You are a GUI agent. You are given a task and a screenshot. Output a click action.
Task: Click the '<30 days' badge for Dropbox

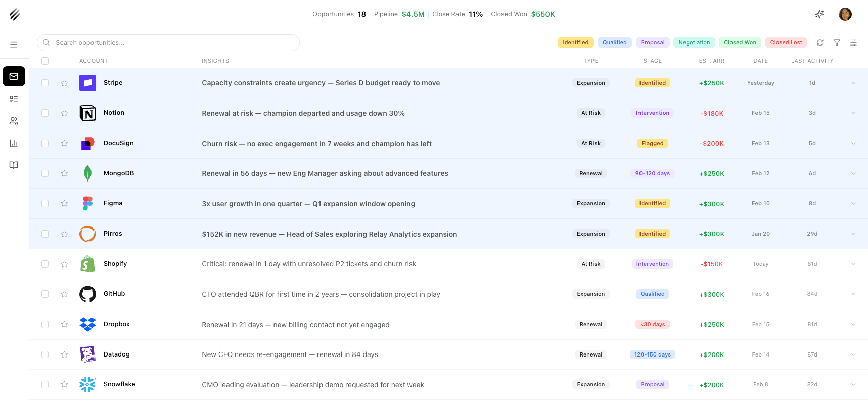(x=653, y=324)
